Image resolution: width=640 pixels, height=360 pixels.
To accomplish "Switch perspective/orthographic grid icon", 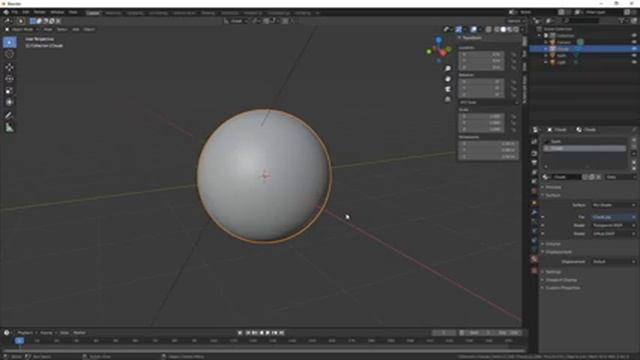I will (x=448, y=99).
